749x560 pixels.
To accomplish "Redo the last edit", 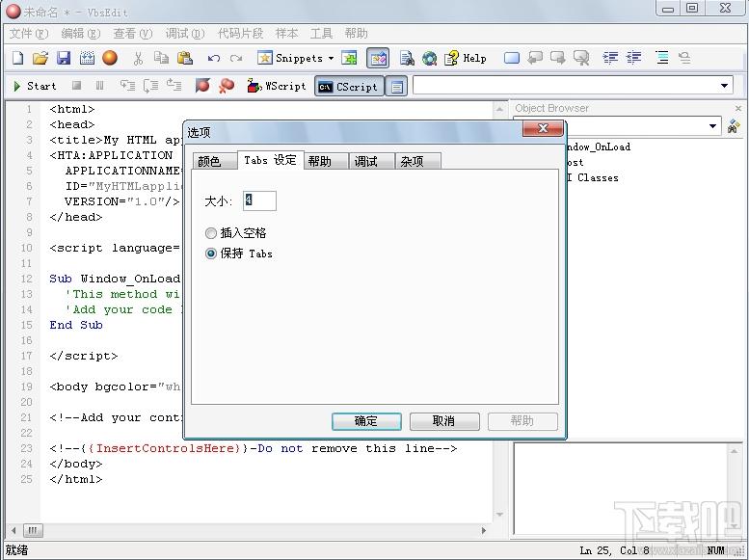I will point(236,58).
